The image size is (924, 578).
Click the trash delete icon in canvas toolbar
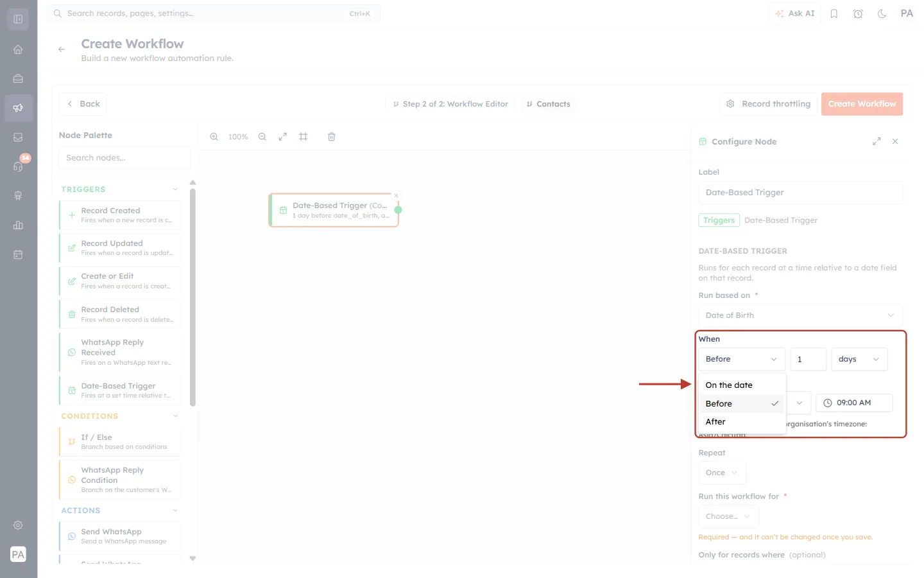click(x=332, y=137)
